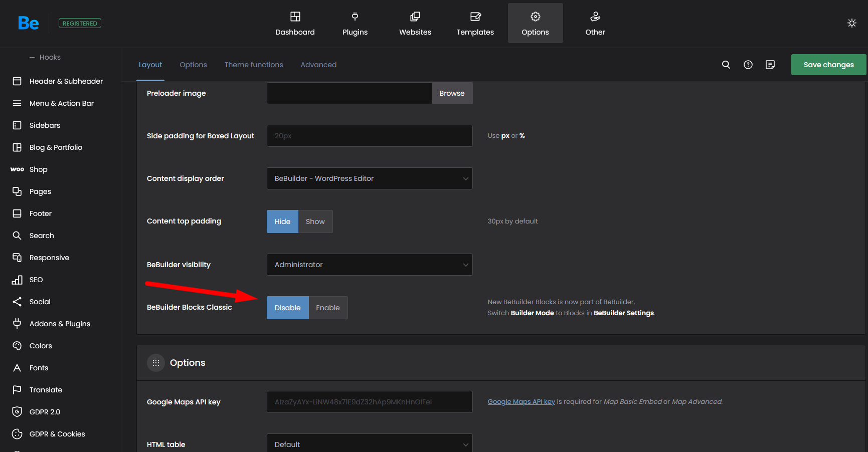Toggle light mode with sun icon
Image resolution: width=868 pixels, height=452 pixels.
[851, 23]
